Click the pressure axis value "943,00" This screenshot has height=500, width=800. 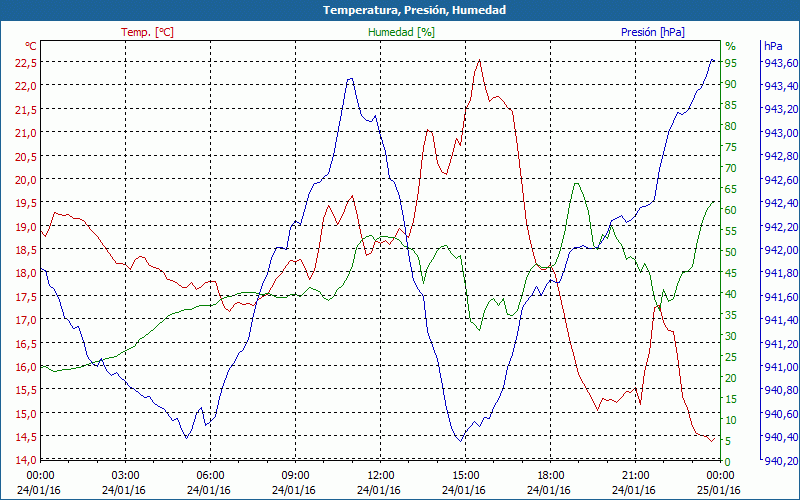click(x=781, y=133)
